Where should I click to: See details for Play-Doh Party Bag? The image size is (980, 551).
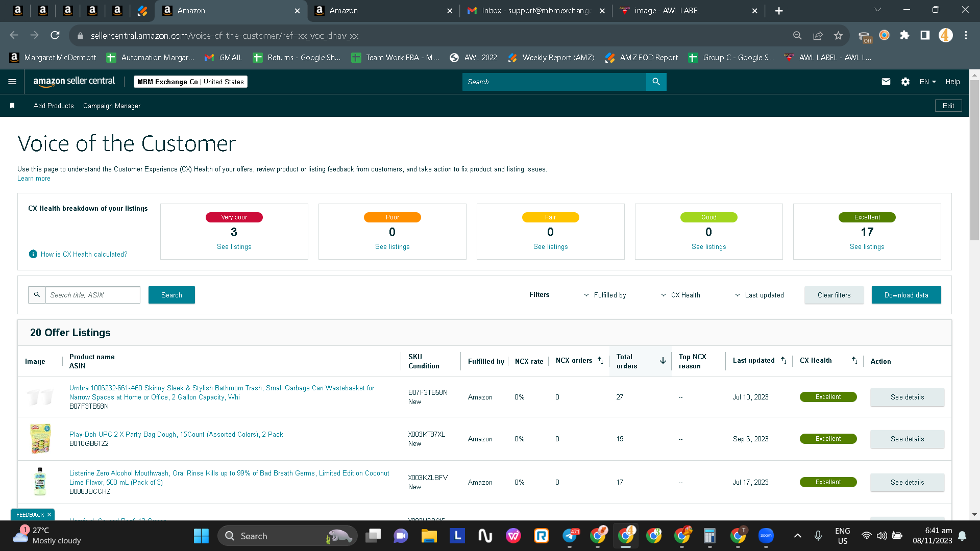(908, 439)
